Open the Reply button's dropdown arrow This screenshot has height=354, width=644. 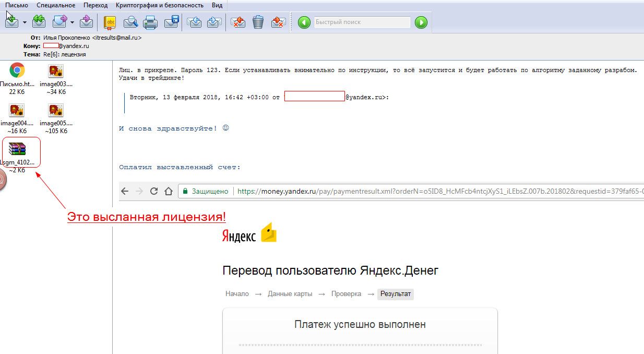(x=24, y=22)
